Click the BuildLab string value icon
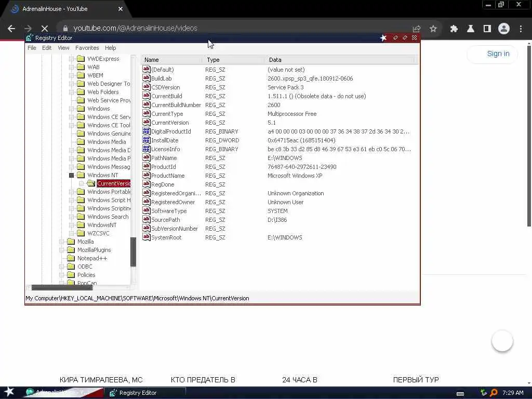 click(146, 78)
